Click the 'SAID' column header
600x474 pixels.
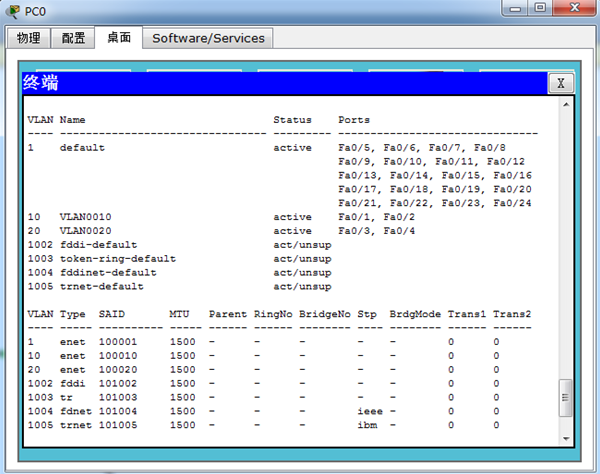click(112, 314)
